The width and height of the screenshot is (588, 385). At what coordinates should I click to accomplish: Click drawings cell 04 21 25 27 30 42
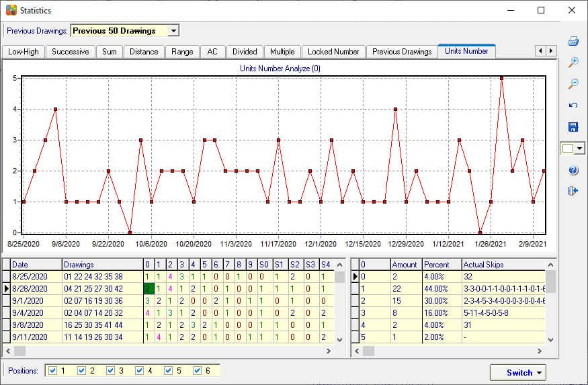(102, 289)
